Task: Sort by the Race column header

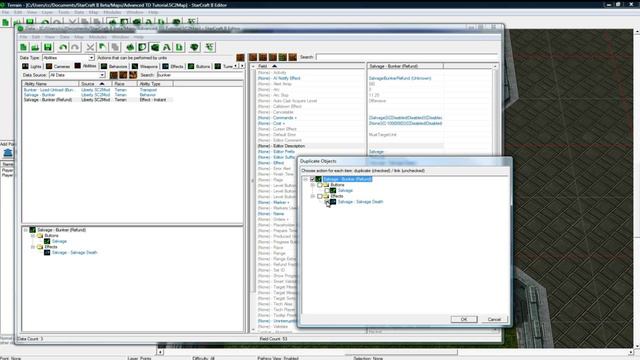Action: (124, 84)
